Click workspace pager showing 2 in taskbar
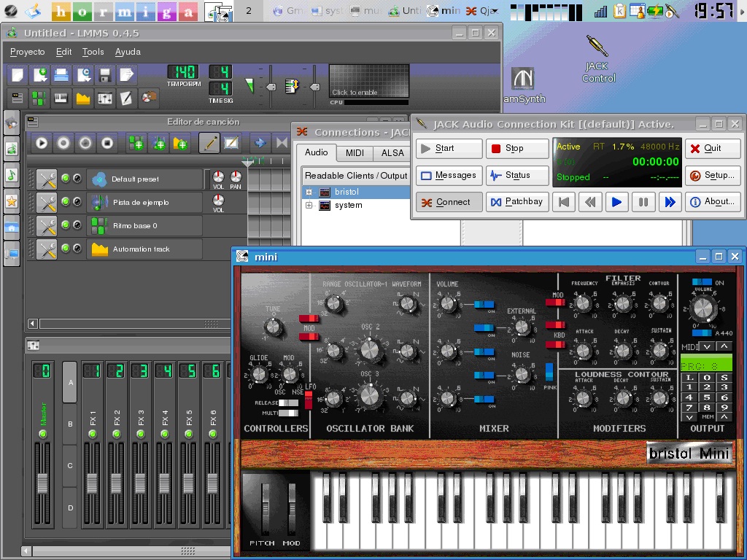 tap(248, 10)
